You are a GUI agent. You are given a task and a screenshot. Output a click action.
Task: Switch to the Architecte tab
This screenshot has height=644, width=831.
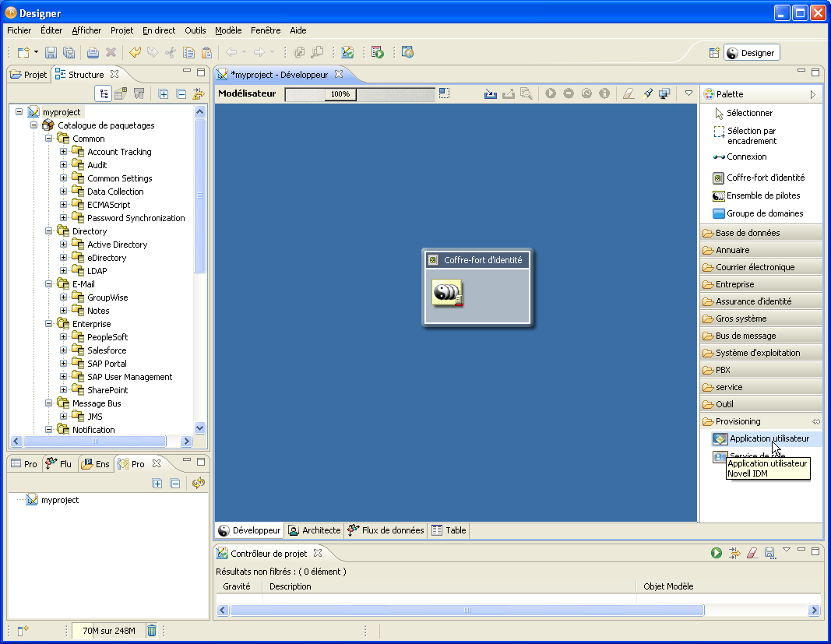click(x=315, y=530)
